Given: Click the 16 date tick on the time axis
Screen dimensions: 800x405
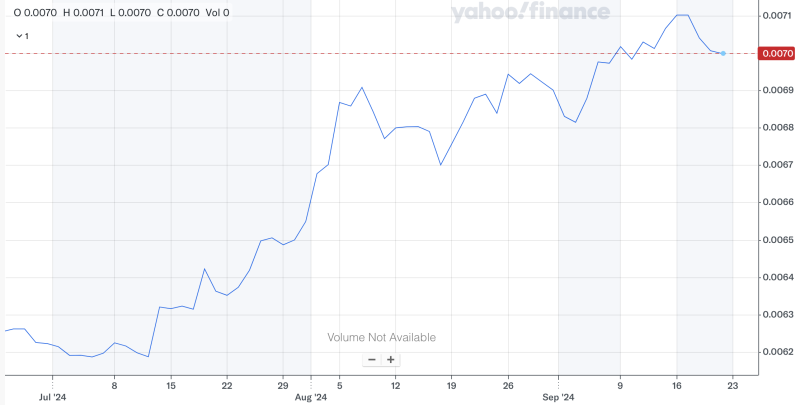Looking at the screenshot, I should point(676,385).
